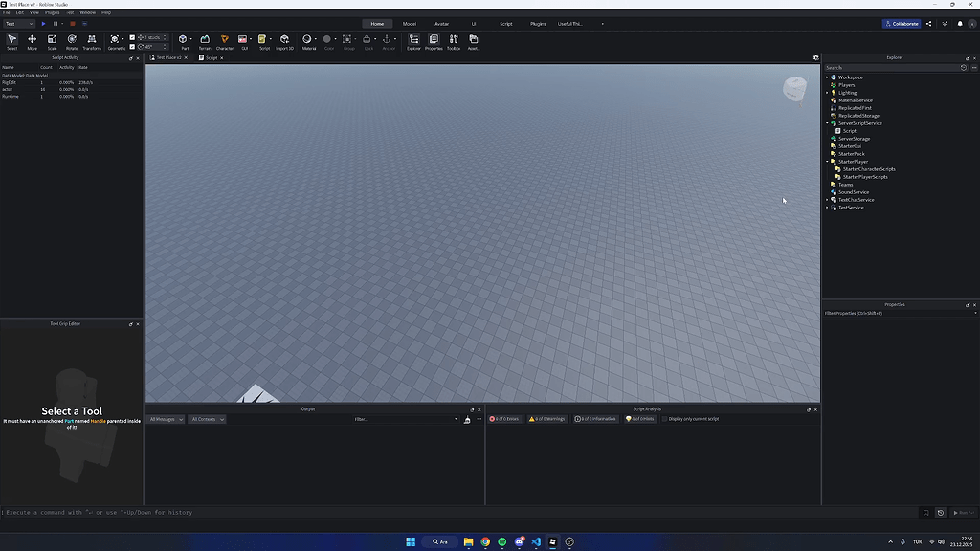Open the All Messages dropdown
This screenshot has height=551, width=980.
(166, 419)
